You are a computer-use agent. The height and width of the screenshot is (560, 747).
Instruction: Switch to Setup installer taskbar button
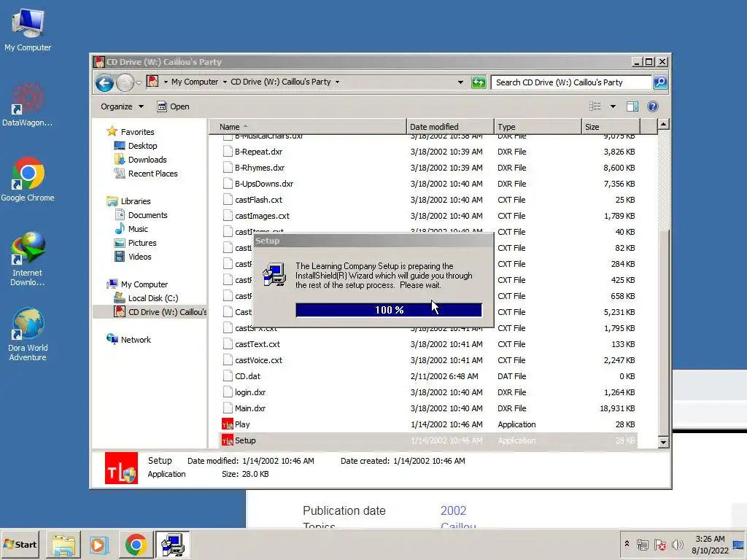point(172,545)
